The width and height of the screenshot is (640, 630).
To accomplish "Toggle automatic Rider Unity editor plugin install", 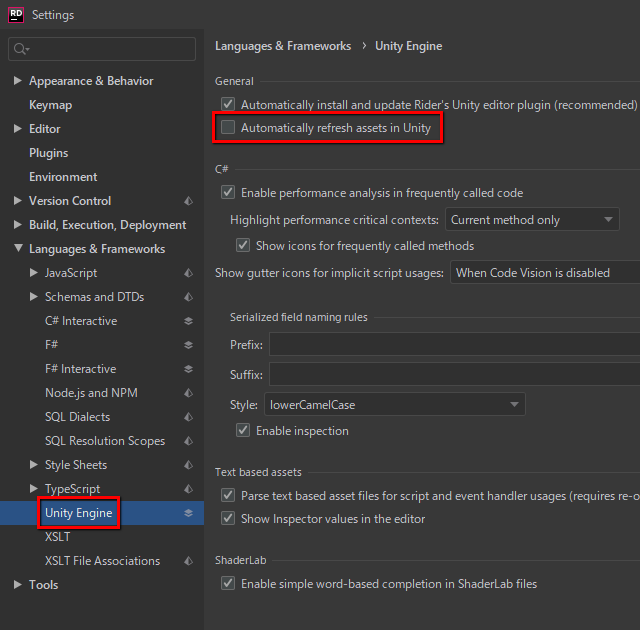I will pos(228,104).
